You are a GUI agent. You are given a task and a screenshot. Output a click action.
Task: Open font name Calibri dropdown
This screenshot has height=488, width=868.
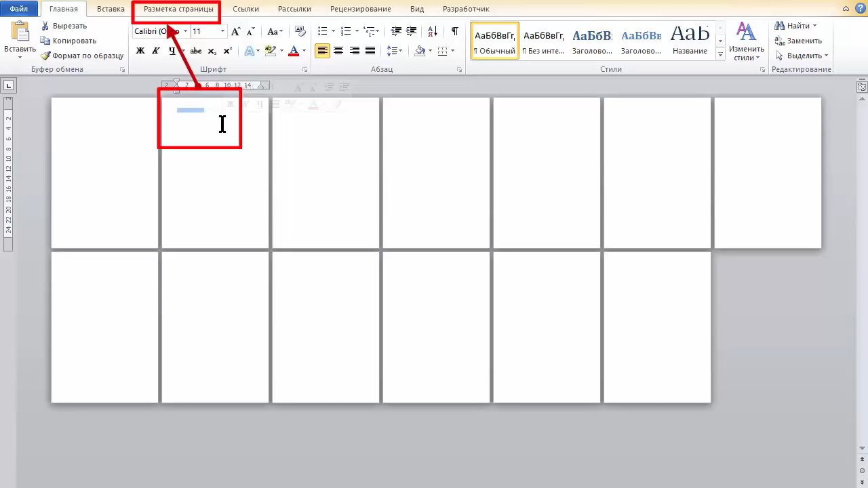pyautogui.click(x=185, y=31)
